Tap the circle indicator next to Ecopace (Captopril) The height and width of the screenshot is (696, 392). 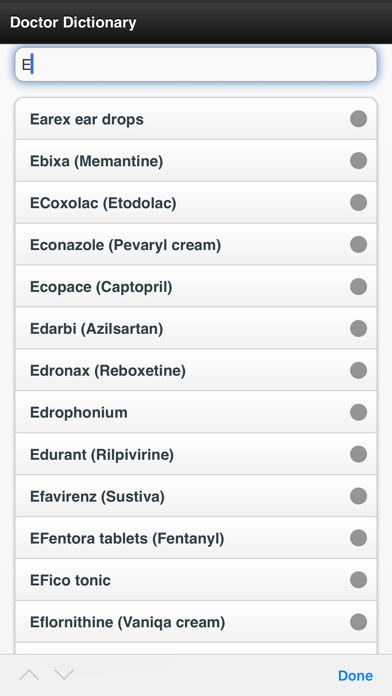(x=358, y=286)
